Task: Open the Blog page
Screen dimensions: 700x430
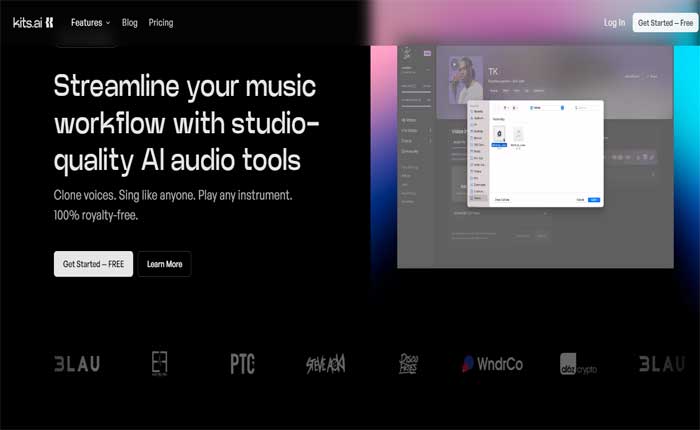Action: (129, 22)
